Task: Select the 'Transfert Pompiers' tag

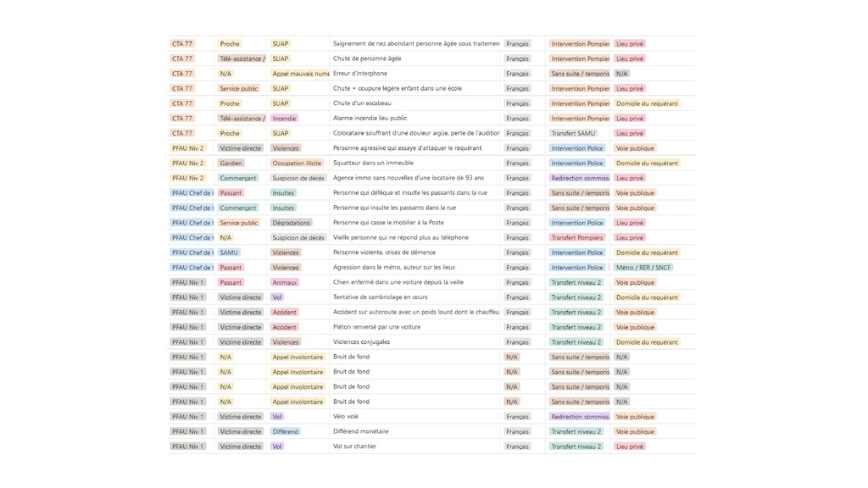Action: pyautogui.click(x=576, y=238)
